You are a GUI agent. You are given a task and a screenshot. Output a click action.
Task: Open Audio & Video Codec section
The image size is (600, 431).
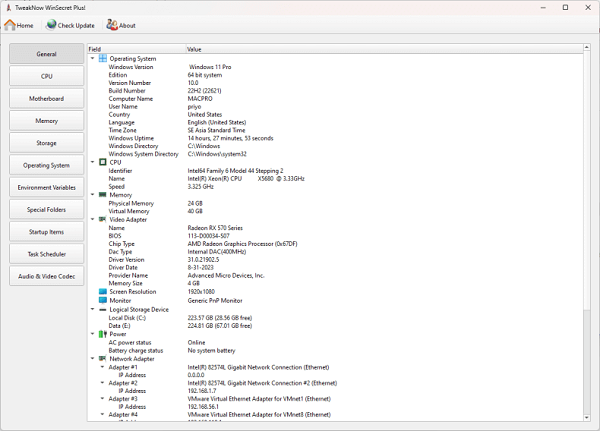46,276
